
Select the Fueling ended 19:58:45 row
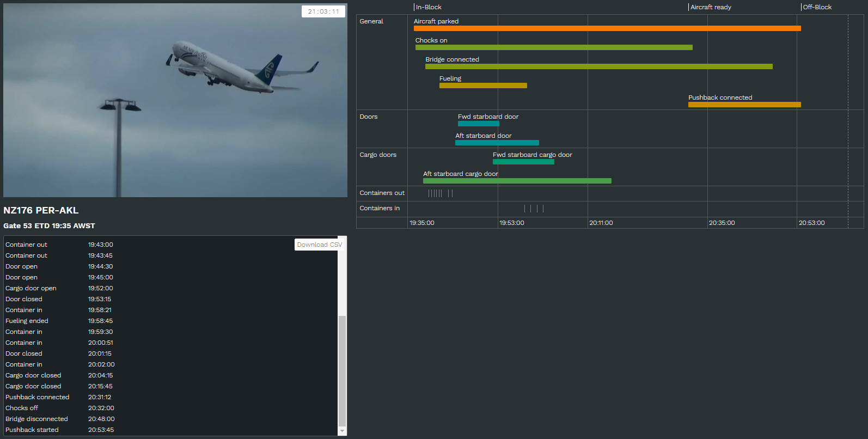(171, 321)
